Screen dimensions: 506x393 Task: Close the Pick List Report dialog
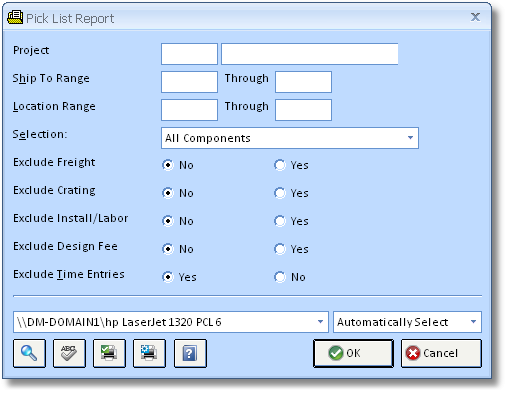[475, 17]
